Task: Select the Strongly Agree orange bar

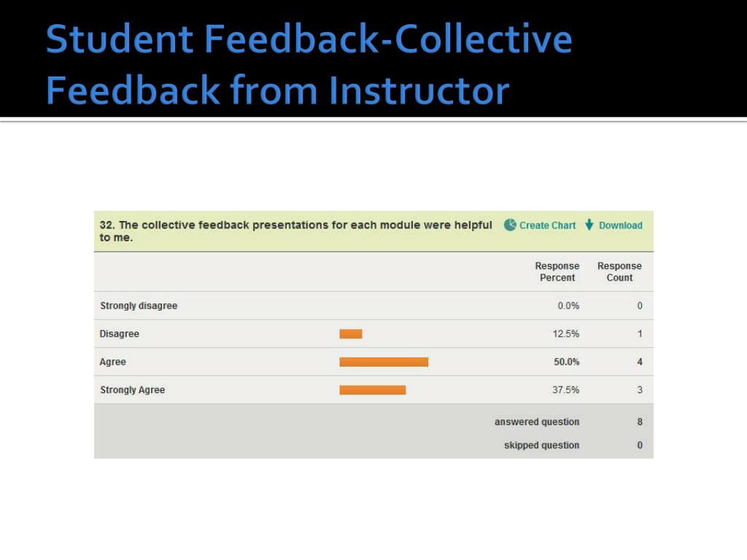Action: click(373, 390)
